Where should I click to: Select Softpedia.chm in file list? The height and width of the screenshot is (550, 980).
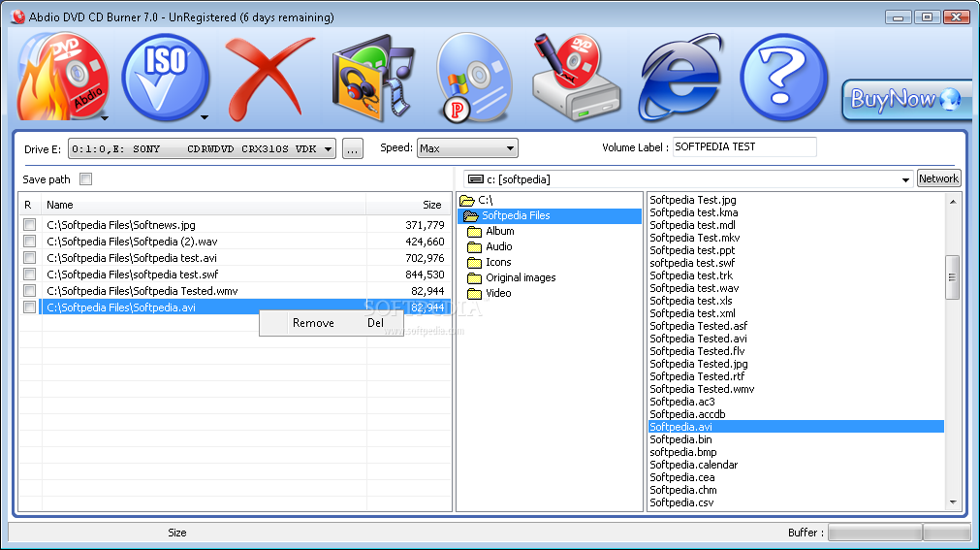click(x=683, y=490)
